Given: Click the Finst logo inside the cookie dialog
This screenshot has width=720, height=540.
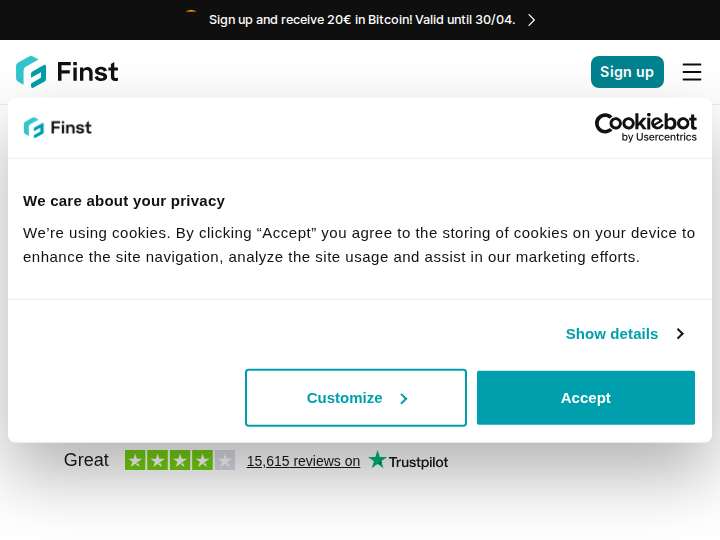Looking at the screenshot, I should (57, 128).
